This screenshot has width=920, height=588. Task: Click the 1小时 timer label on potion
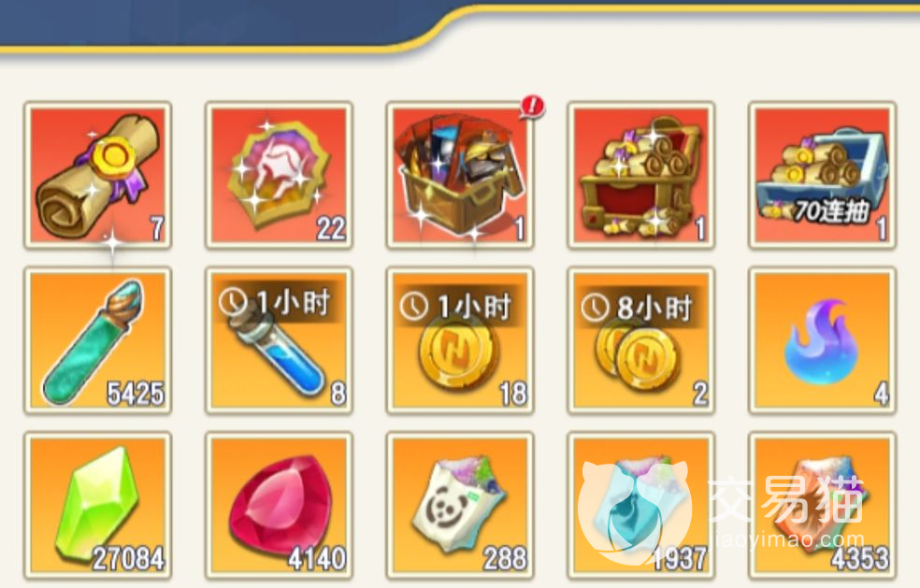pyautogui.click(x=275, y=303)
